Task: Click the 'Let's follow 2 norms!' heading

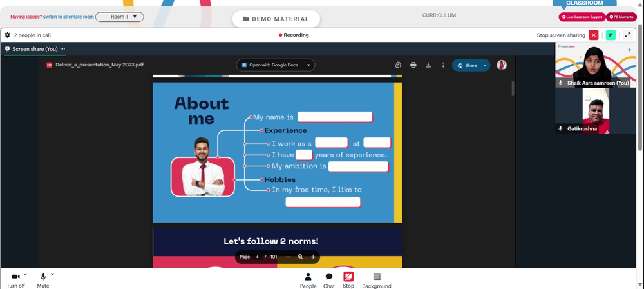Action: coord(271,241)
